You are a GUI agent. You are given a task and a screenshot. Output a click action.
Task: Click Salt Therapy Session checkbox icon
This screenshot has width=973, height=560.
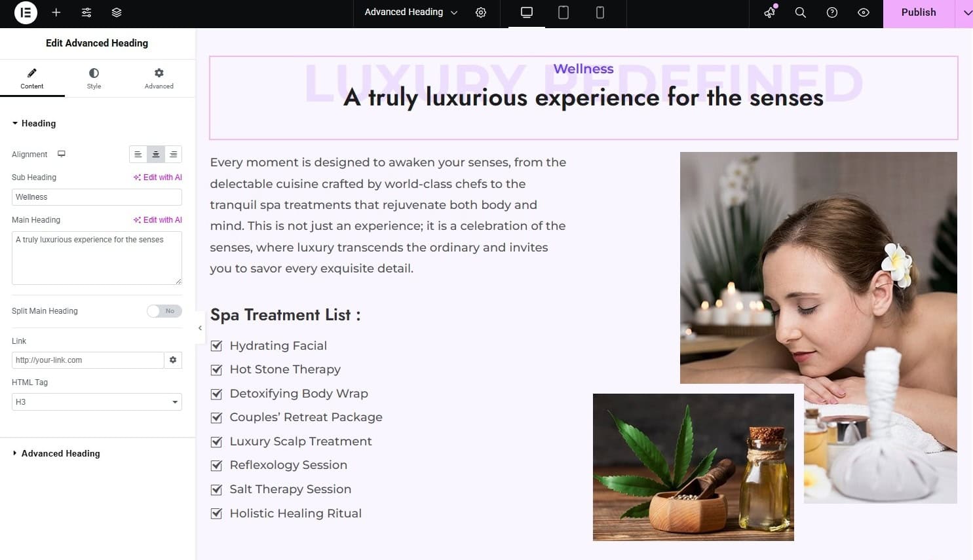216,489
